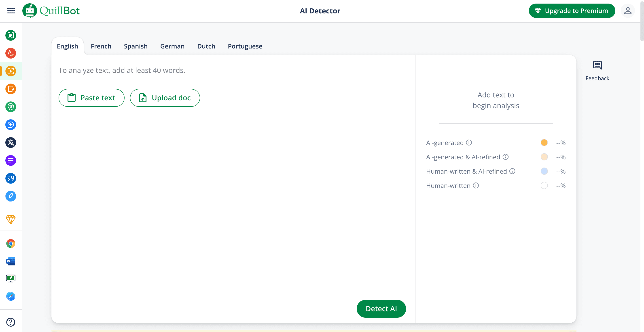This screenshot has width=644, height=332.
Task: Click the Paste text button
Action: 91,98
